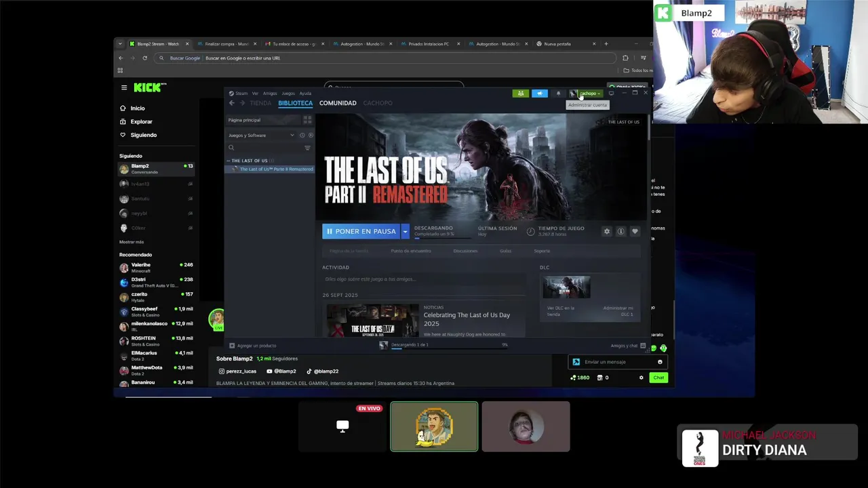This screenshot has height=488, width=868.
Task: Click the Kick Chat green button
Action: 658,378
